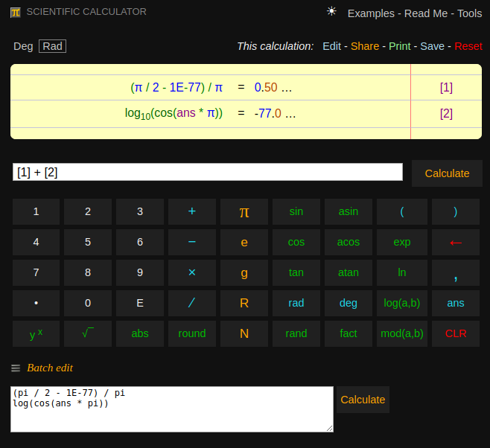Screen dimensions: 490x448
Task: Tap the ln function key
Action: click(x=402, y=272)
